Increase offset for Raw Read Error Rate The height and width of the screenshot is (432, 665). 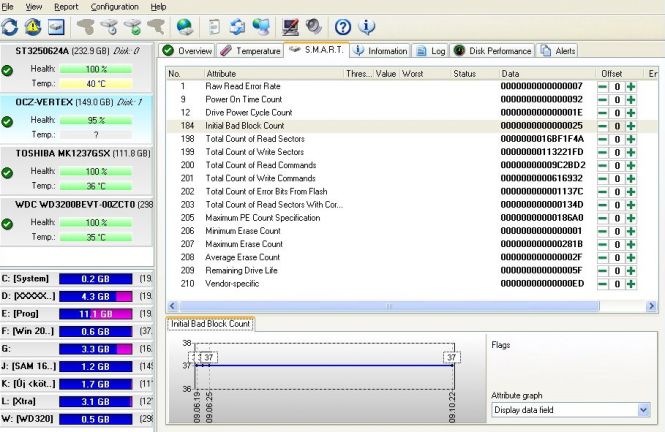coord(631,86)
